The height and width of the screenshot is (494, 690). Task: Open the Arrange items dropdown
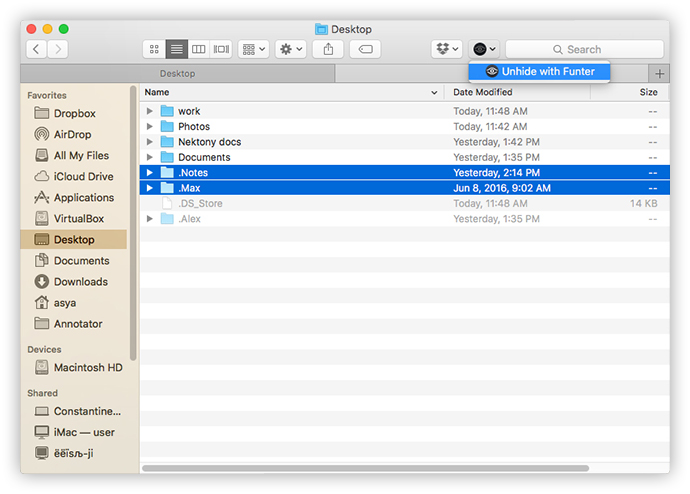pyautogui.click(x=253, y=49)
